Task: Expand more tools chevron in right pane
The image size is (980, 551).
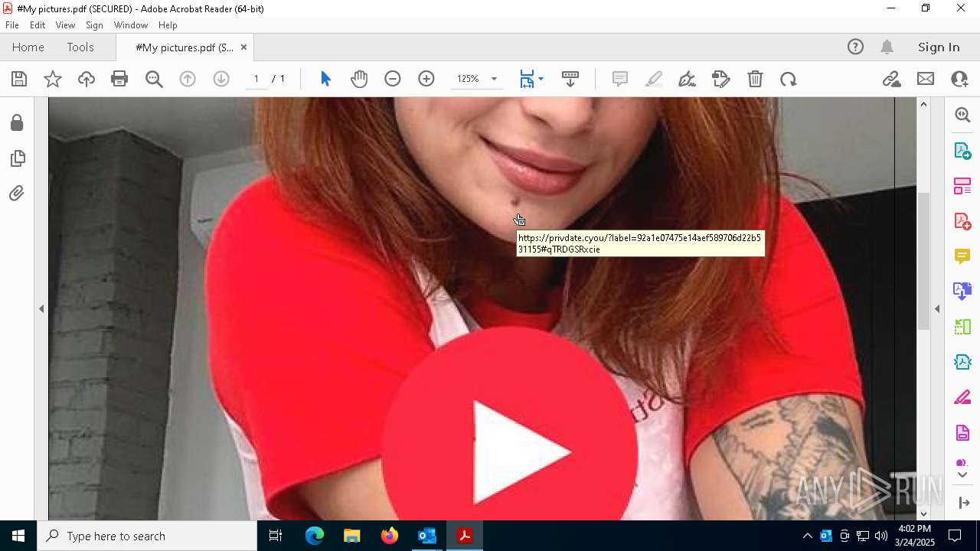Action: coord(962,475)
